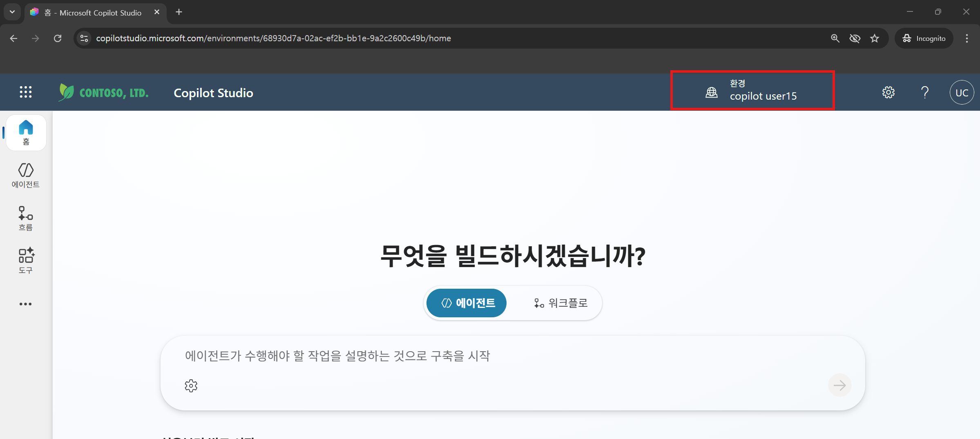Open the Agents (에이전트) sidebar section
Image resolution: width=980 pixels, height=439 pixels.
[x=26, y=176]
